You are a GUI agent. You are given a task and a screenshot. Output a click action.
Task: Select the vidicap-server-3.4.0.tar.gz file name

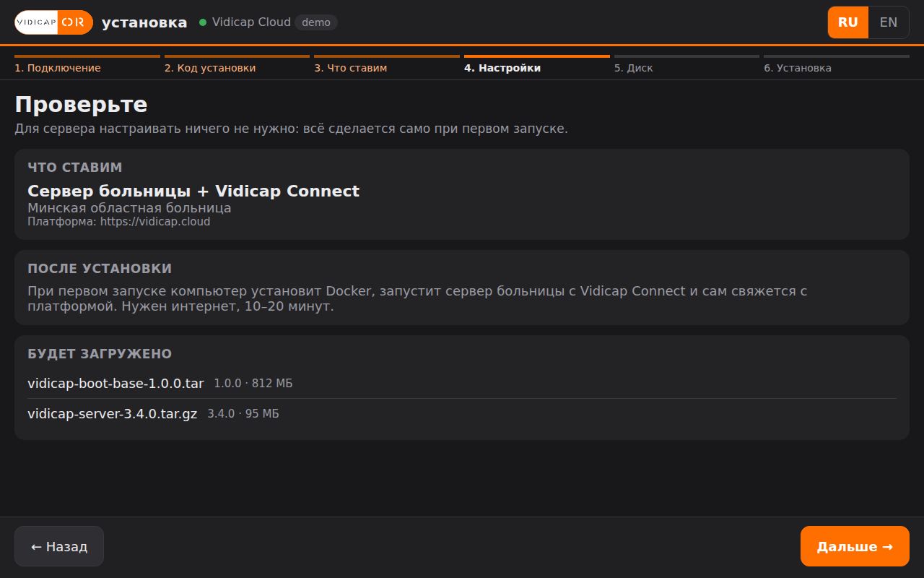113,414
